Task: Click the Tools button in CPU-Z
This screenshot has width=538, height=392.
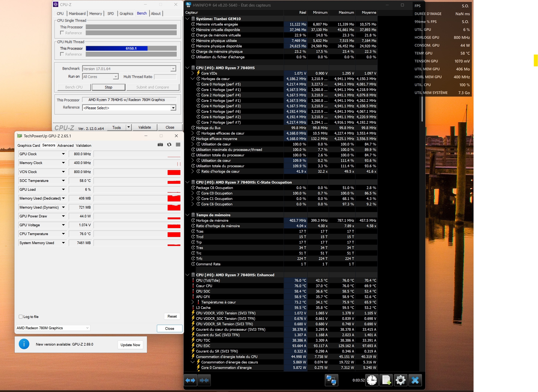Action: pyautogui.click(x=117, y=127)
